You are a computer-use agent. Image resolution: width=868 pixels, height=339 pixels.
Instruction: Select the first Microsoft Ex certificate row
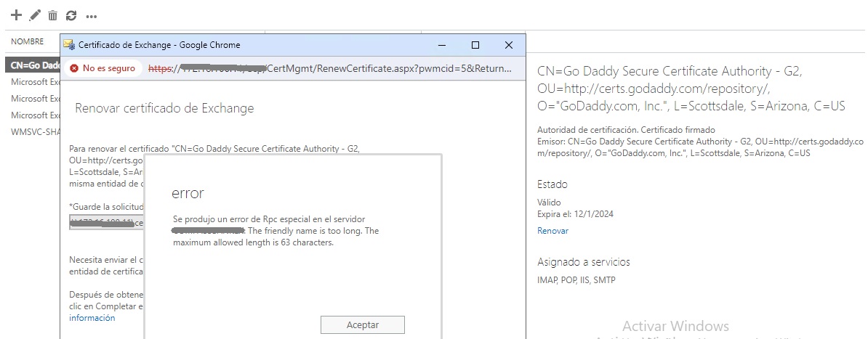[33, 82]
